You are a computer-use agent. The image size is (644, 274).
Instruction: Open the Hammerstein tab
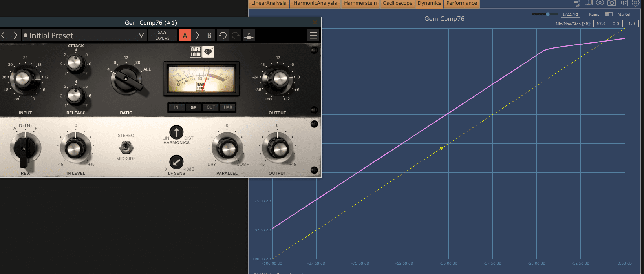(360, 4)
